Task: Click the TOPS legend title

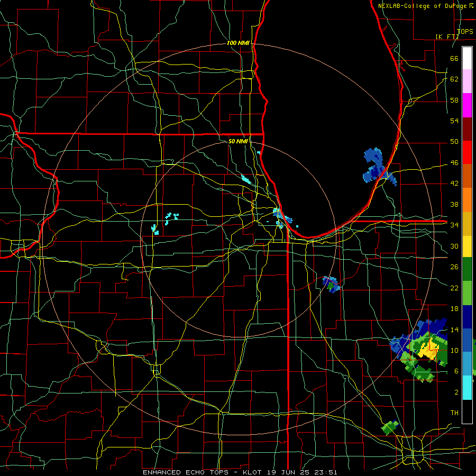Action: coord(465,32)
